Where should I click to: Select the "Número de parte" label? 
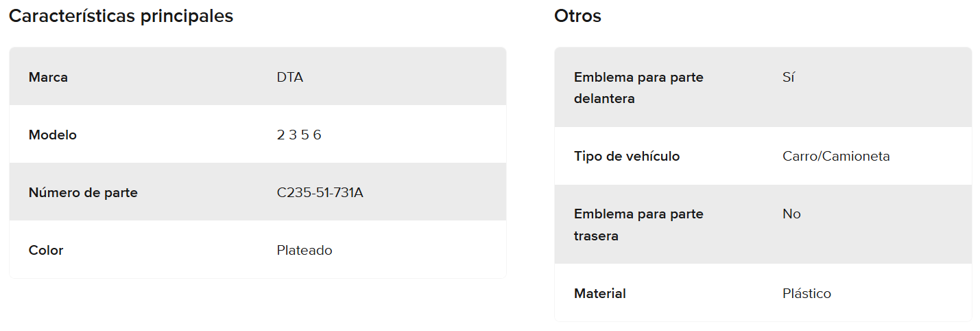click(83, 192)
